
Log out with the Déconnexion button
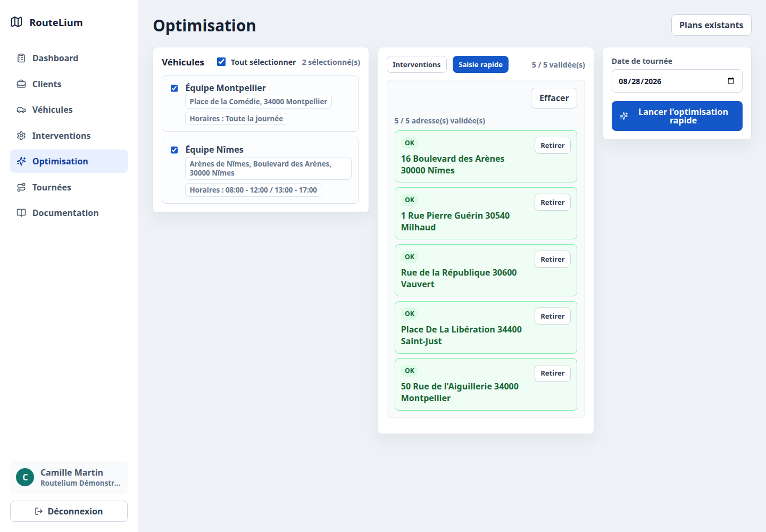[x=69, y=511]
